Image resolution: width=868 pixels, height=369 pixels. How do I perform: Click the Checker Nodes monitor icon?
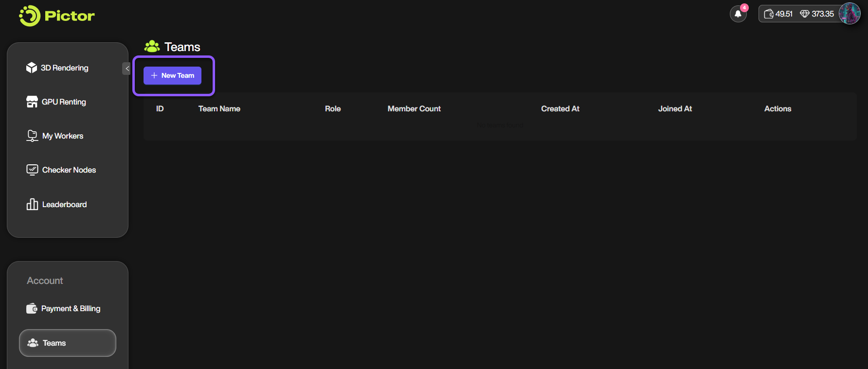coord(32,170)
